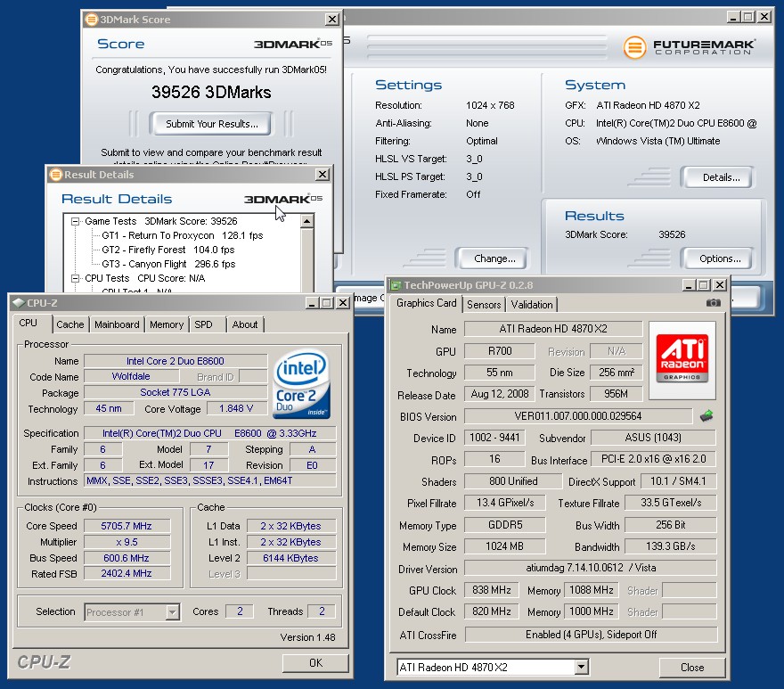Click the Bus Speed value 600.6 MHz

(127, 558)
